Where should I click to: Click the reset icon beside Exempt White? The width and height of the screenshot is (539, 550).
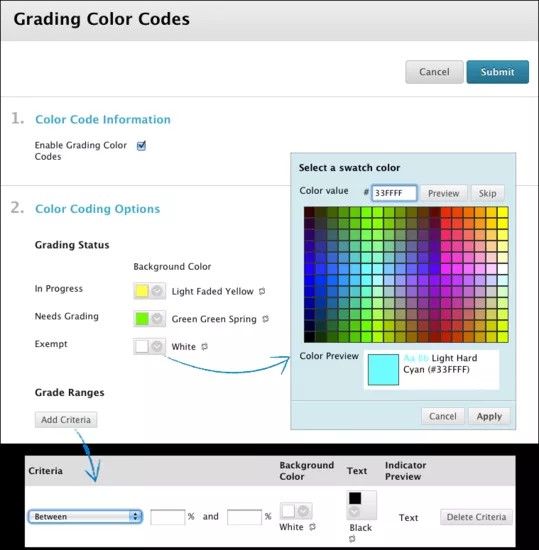tap(204, 347)
